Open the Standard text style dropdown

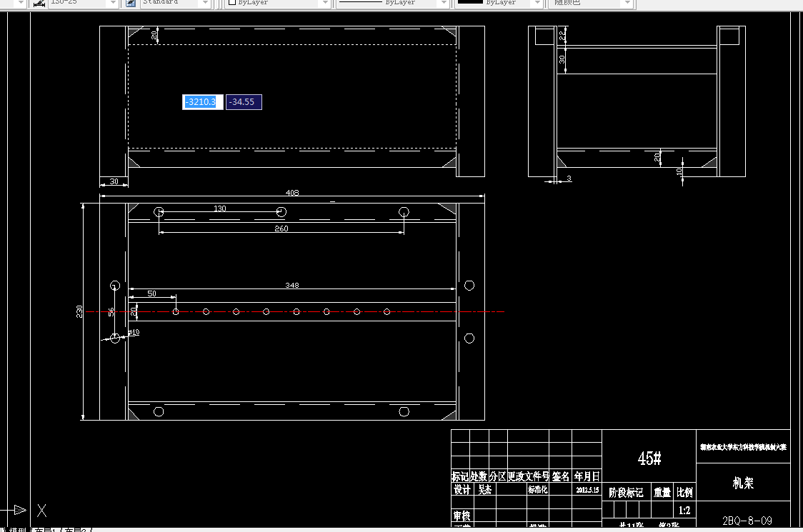coord(205,3)
